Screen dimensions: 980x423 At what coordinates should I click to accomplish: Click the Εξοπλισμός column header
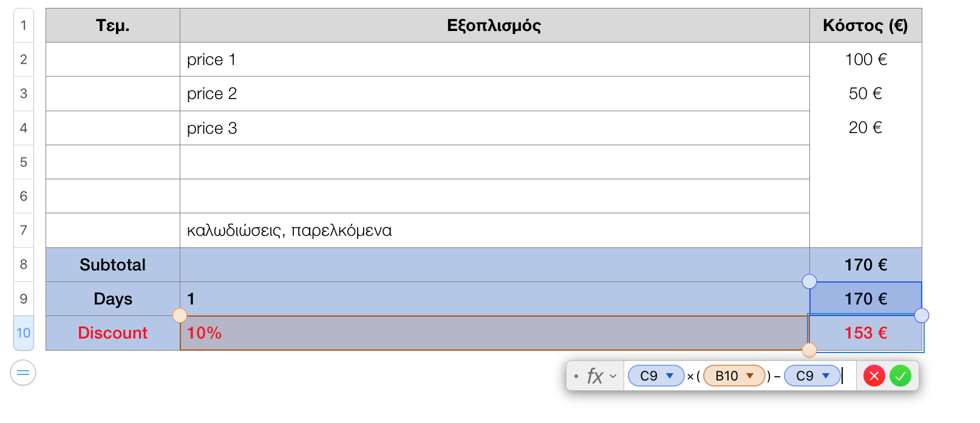[x=495, y=26]
